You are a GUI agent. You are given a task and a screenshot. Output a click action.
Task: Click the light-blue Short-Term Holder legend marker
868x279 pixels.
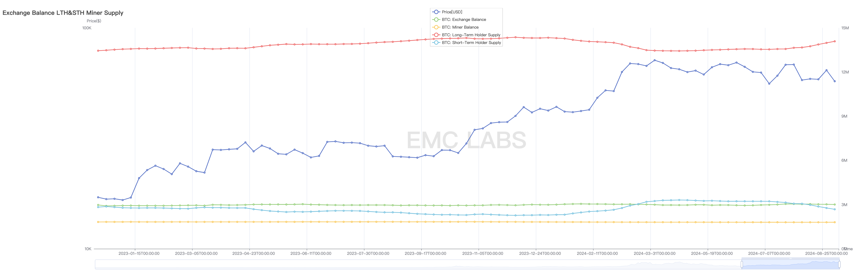tap(436, 42)
